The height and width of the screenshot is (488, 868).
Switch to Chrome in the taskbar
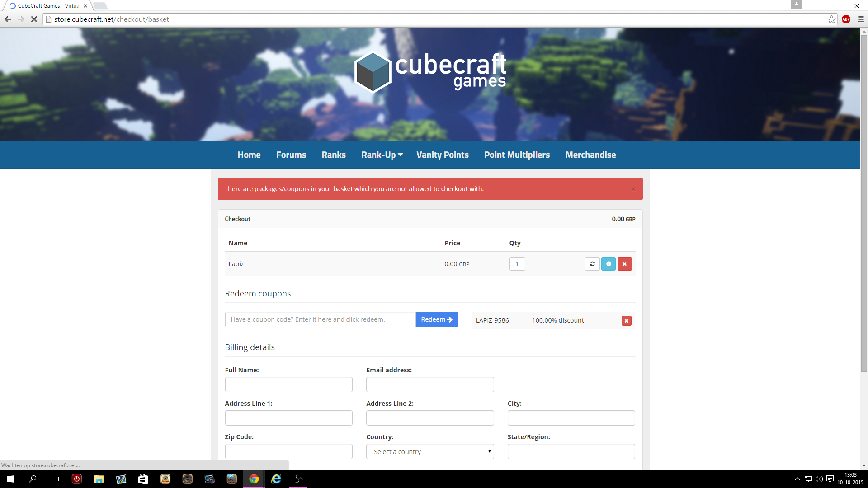254,479
